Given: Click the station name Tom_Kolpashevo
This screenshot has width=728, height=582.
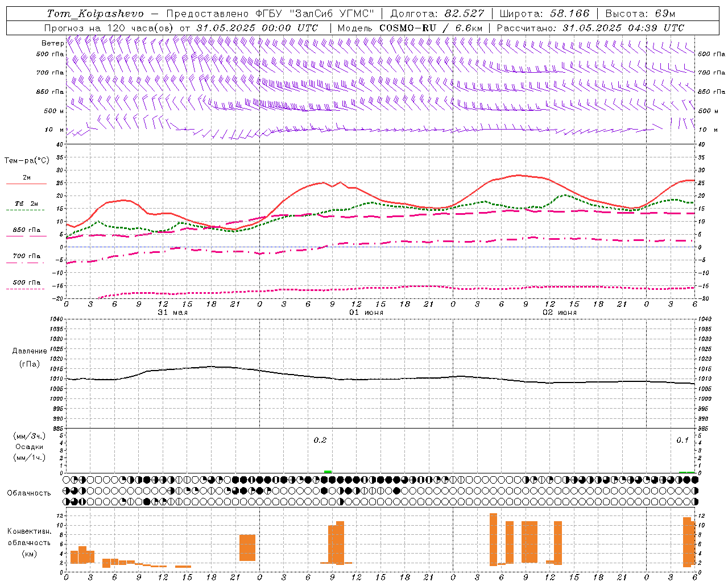Looking at the screenshot, I should (x=95, y=14).
